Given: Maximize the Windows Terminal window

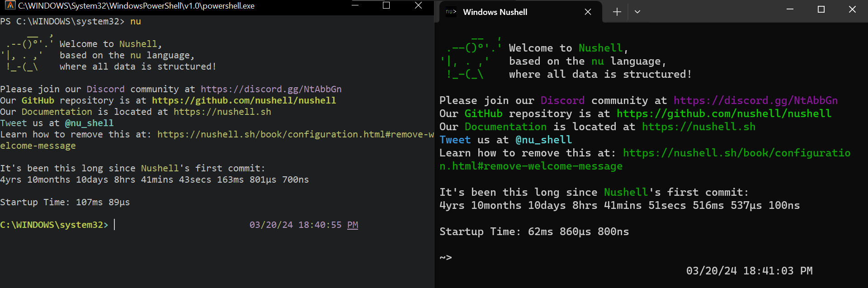Looking at the screenshot, I should (821, 9).
